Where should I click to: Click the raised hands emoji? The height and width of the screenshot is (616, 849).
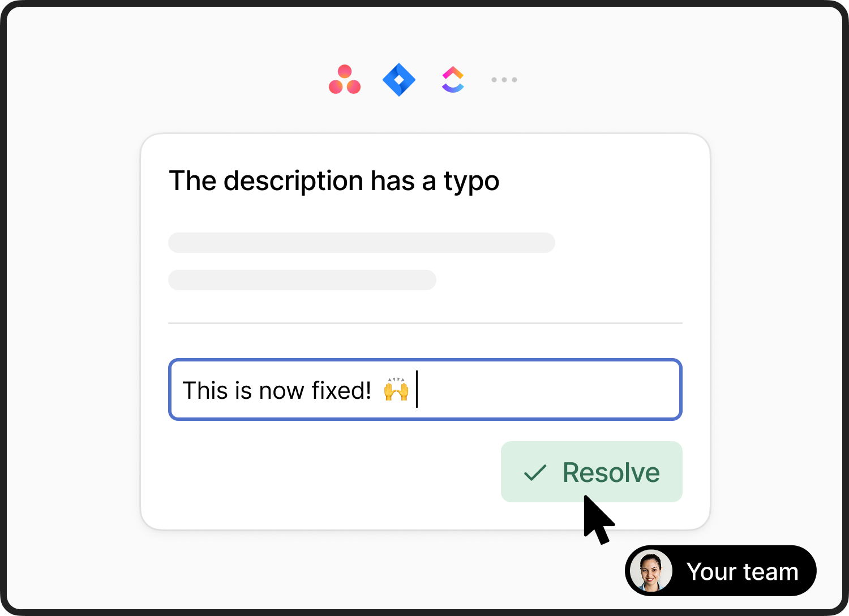[x=396, y=389]
